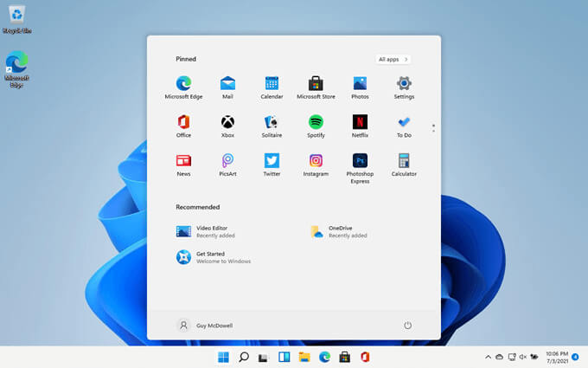Open Microsoft Store in pinned section
Image resolution: width=588 pixels, height=368 pixels.
(316, 84)
